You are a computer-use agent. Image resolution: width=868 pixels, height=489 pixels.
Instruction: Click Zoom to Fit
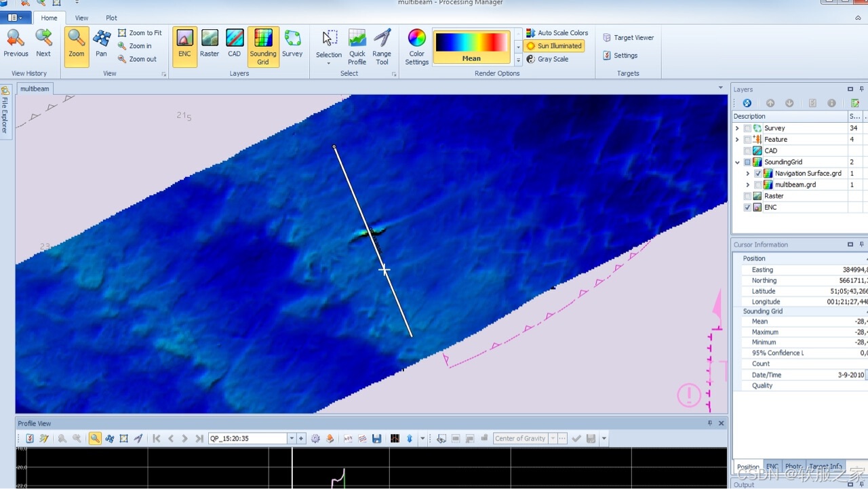[x=140, y=33]
